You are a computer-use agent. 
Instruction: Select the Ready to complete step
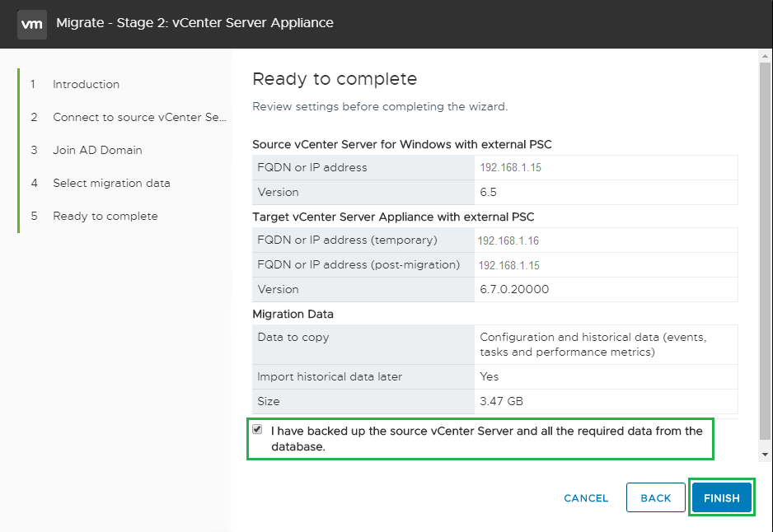(x=105, y=216)
